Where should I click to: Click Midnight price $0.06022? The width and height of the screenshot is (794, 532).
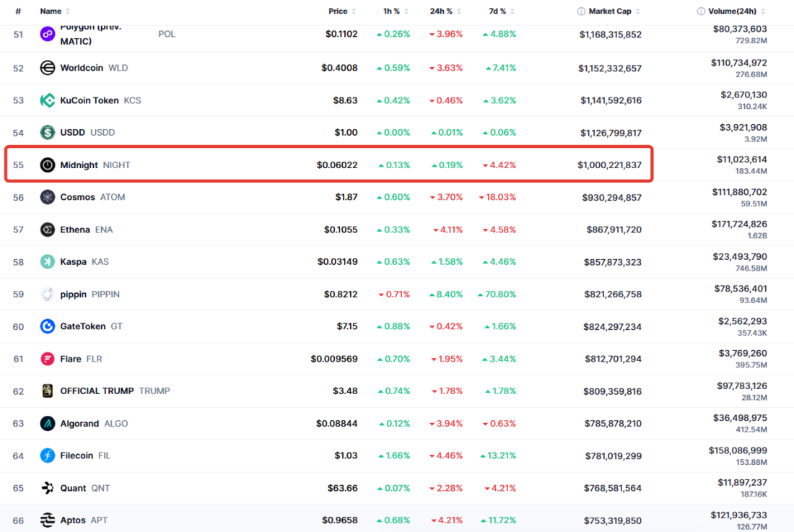pos(337,165)
